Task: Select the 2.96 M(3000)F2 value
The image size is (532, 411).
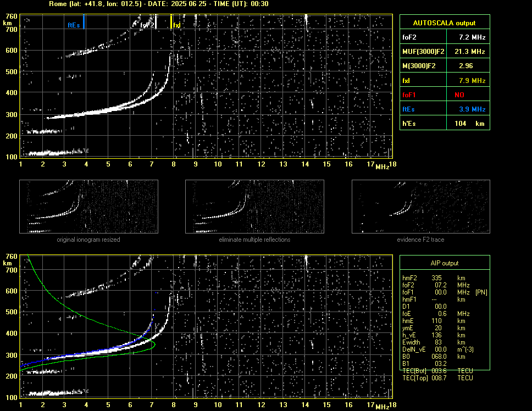Action: [468, 66]
